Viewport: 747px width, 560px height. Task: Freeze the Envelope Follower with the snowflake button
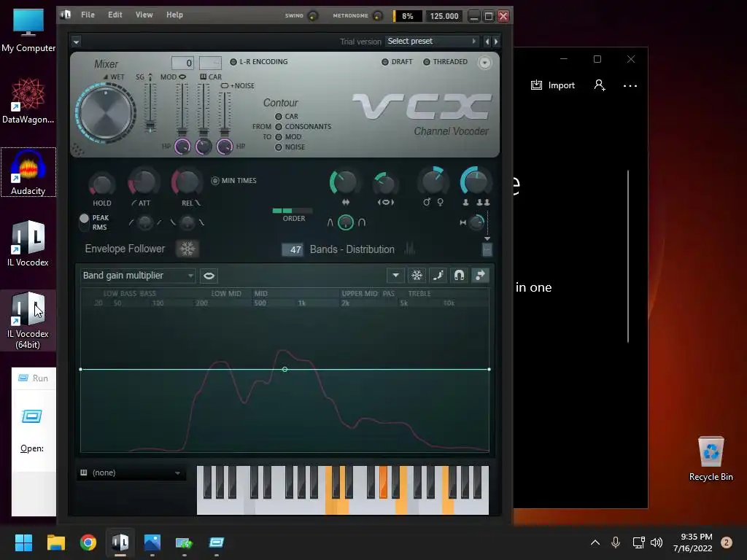click(187, 249)
